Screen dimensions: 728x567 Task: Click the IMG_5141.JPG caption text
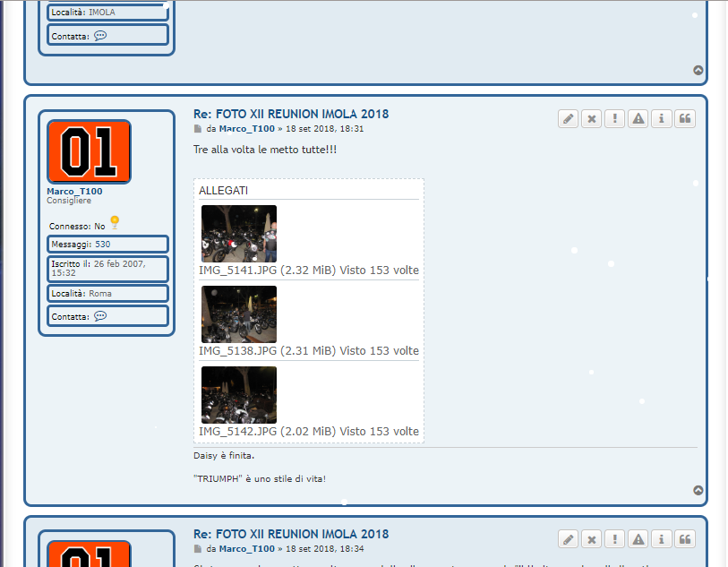309,271
